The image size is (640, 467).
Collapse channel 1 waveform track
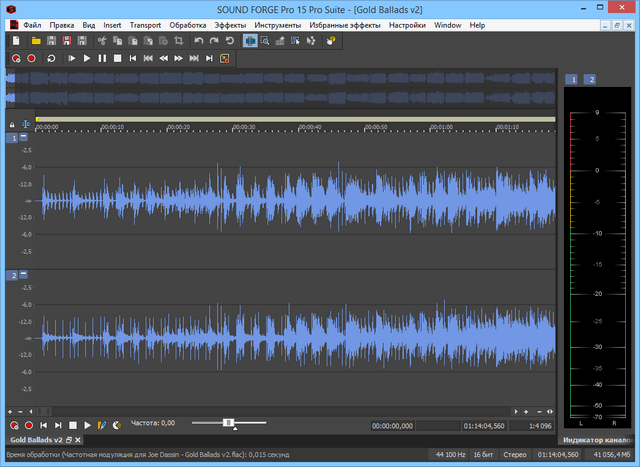24,137
